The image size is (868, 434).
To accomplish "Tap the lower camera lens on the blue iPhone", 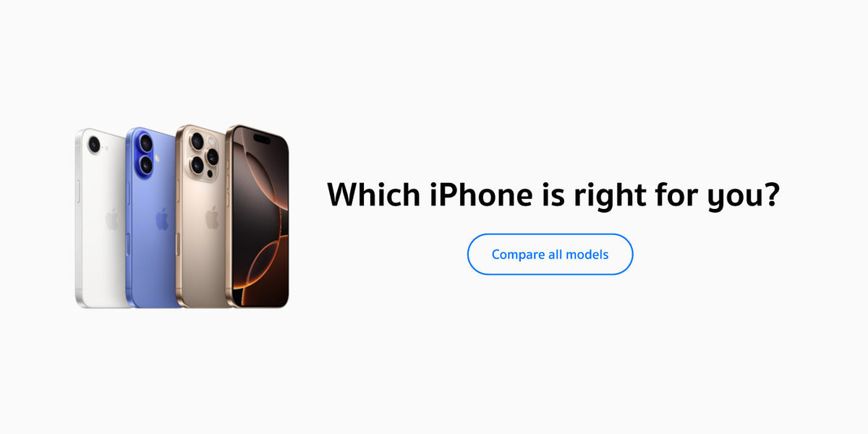I will click(x=145, y=164).
